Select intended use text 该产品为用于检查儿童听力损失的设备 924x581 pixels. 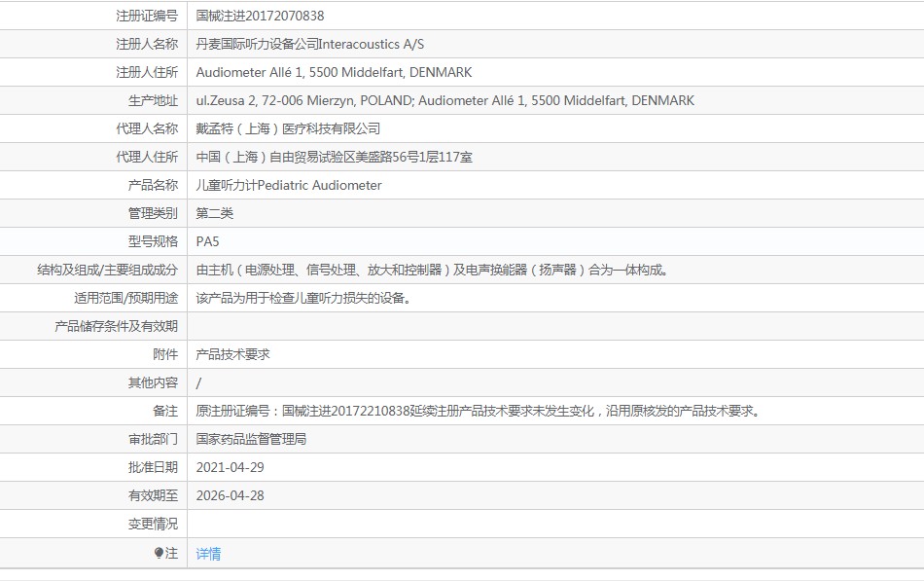click(x=303, y=299)
